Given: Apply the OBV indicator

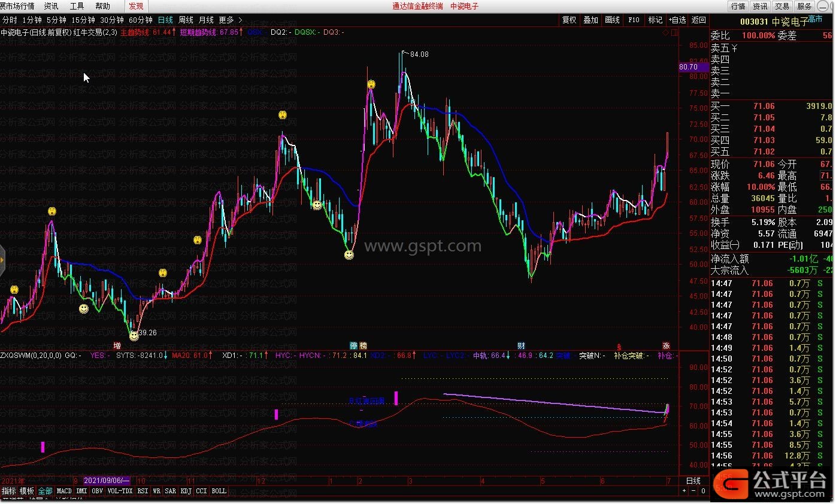Looking at the screenshot, I should click(98, 491).
